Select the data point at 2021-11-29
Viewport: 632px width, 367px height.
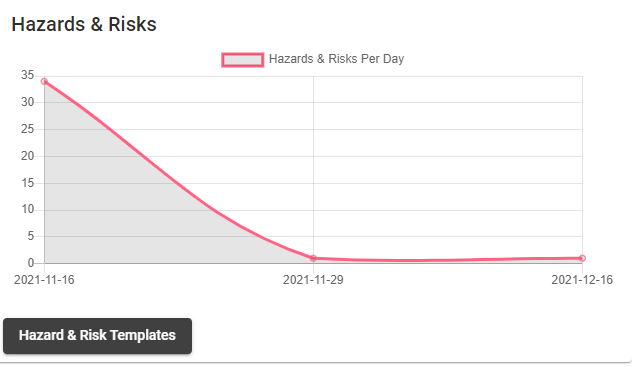point(313,258)
